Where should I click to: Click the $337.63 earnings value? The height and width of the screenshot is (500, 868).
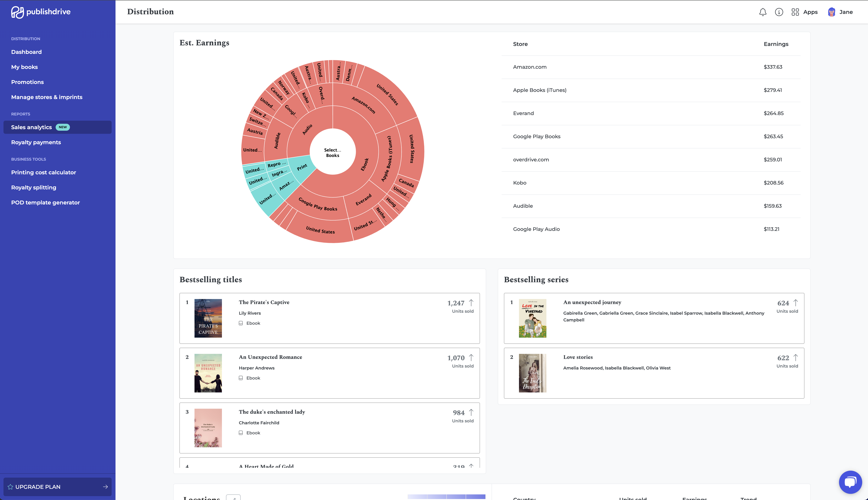click(x=773, y=67)
